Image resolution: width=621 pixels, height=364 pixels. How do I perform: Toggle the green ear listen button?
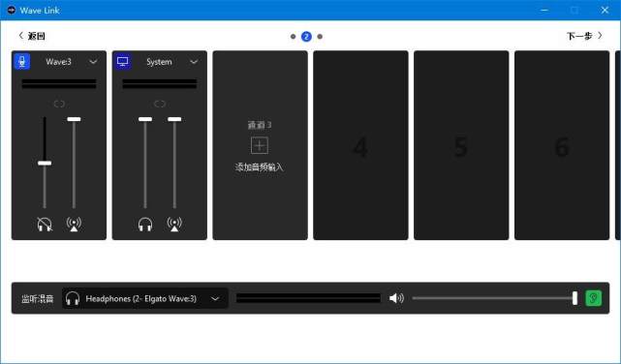593,298
